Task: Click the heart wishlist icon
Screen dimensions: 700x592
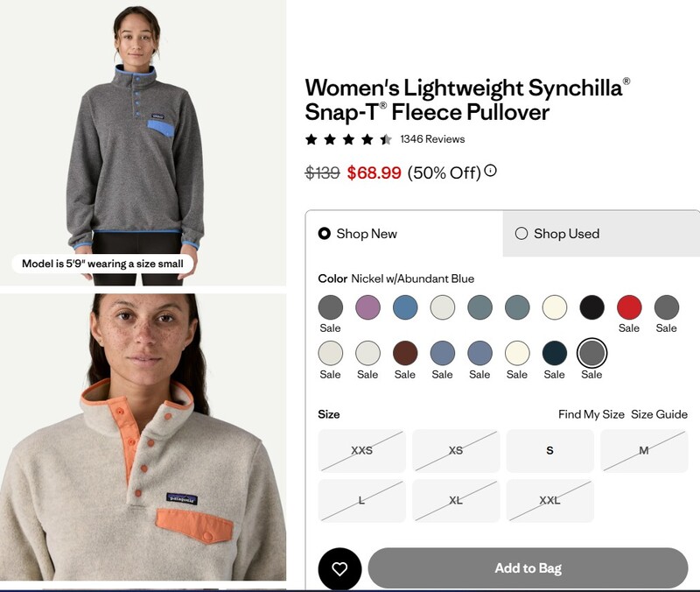Action: tap(339, 568)
